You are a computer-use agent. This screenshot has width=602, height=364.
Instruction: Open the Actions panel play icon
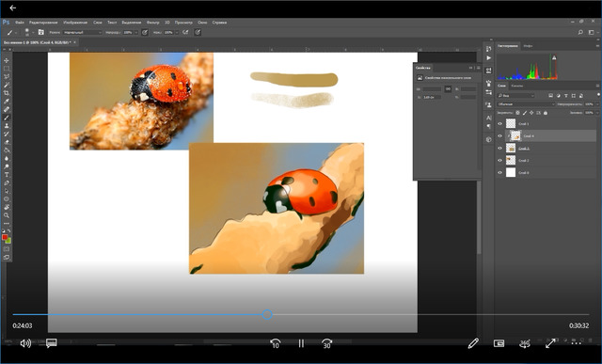pos(488,58)
